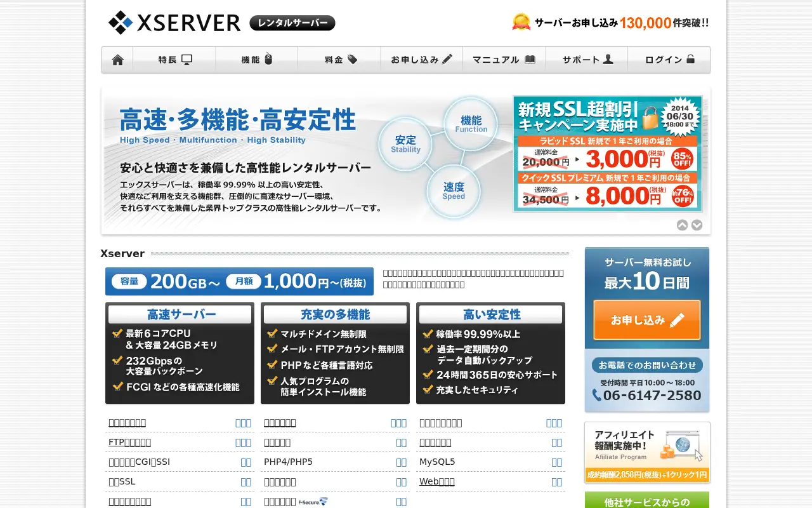This screenshot has height=508, width=812.
Task: Click the PHP4/PHP5 text
Action: 288,462
